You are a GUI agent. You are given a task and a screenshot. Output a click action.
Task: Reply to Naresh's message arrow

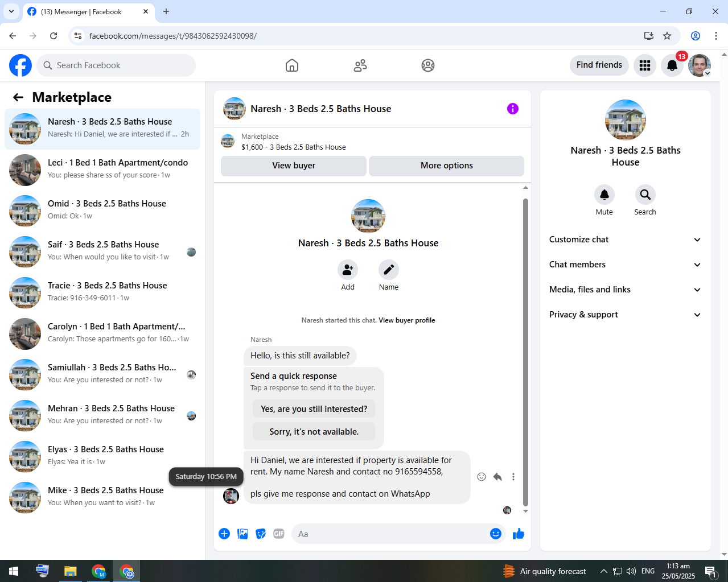coord(497,477)
